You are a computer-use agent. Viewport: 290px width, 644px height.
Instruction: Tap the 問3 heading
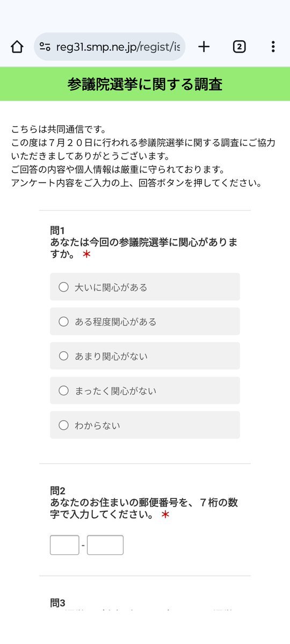click(57, 603)
